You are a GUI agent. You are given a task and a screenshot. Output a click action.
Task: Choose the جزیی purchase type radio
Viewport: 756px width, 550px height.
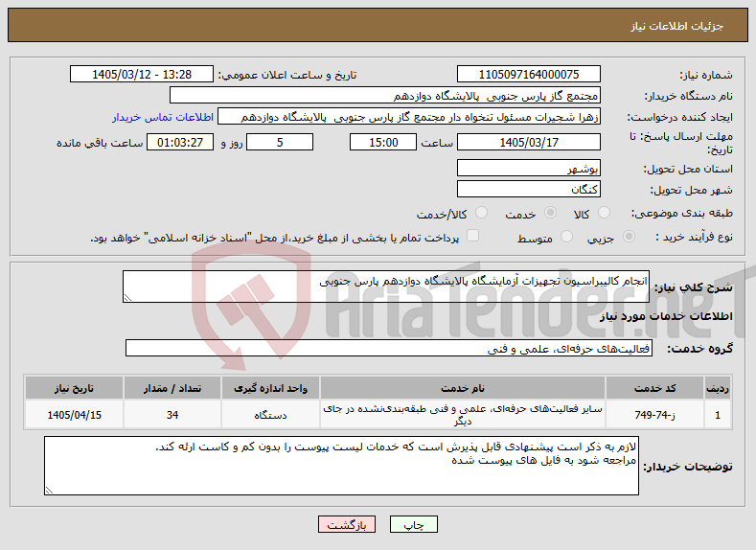(x=629, y=237)
